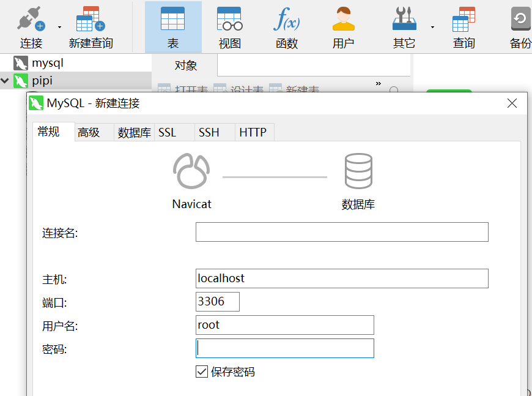This screenshot has height=396, width=532.
Task: Close the MySQL New Connection dialog
Action: click(x=512, y=103)
